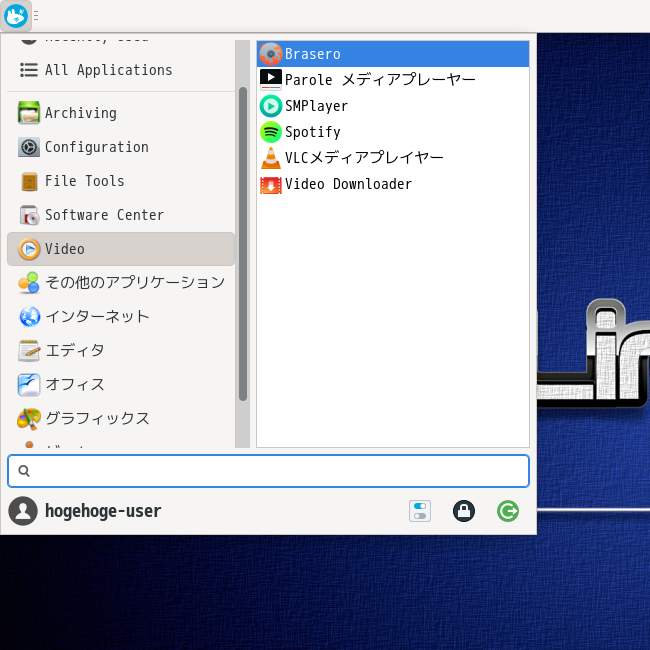Image resolution: width=650 pixels, height=650 pixels.
Task: Click the Video Downloader text
Action: (349, 184)
